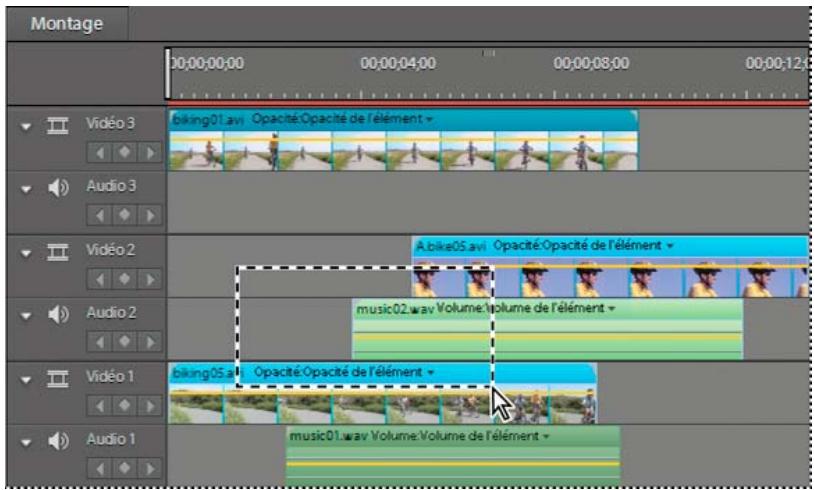Viewport: 814px width, 490px height.
Task: Collapse the Vidéo 2 track
Action: click(26, 253)
